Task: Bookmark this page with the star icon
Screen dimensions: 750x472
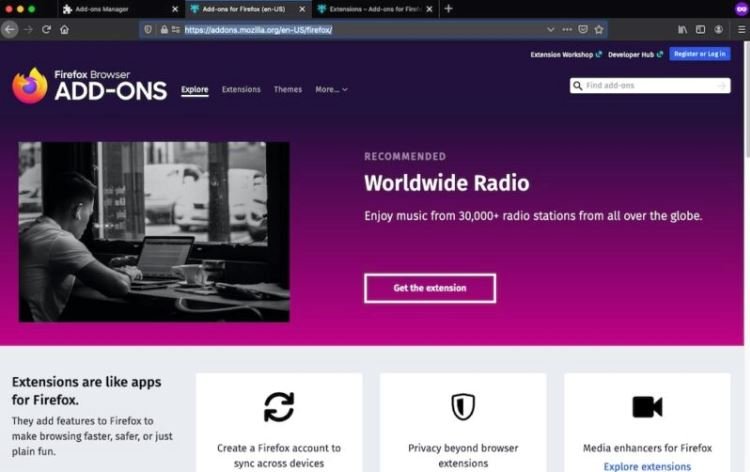Action: click(x=599, y=30)
